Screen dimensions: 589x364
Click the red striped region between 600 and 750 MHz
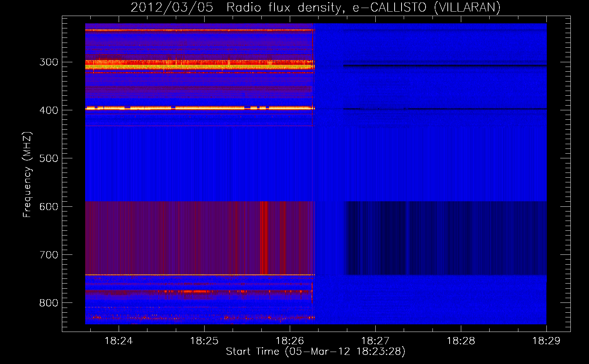click(x=199, y=238)
